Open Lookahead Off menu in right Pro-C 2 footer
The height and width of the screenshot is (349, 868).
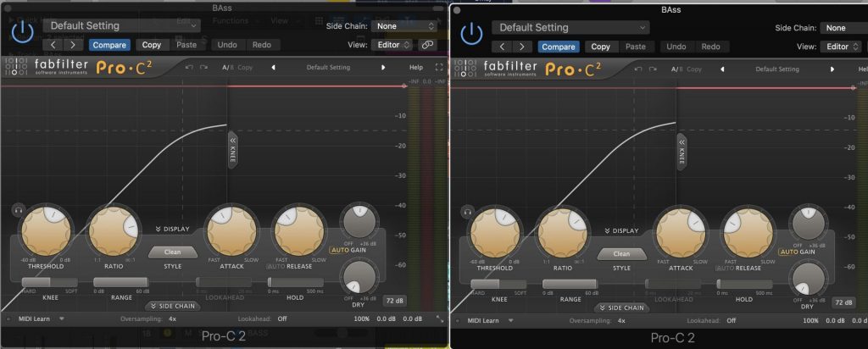[x=732, y=320]
